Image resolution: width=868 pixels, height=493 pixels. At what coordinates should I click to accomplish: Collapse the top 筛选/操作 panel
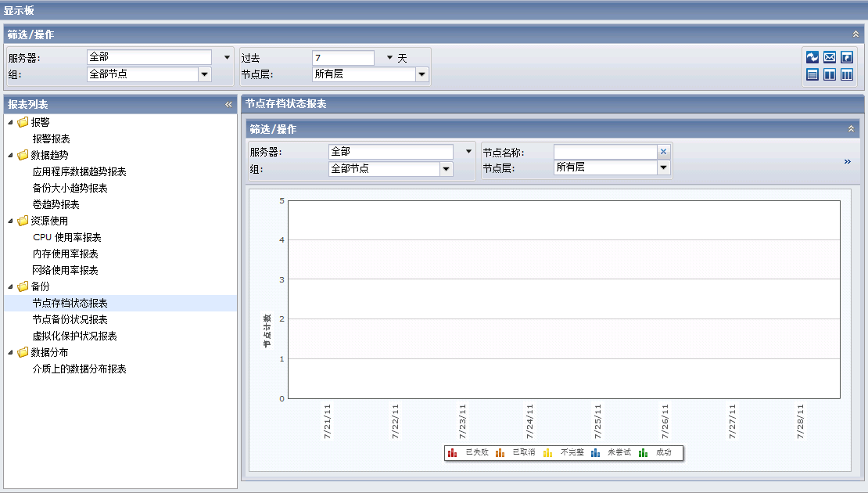pos(855,34)
